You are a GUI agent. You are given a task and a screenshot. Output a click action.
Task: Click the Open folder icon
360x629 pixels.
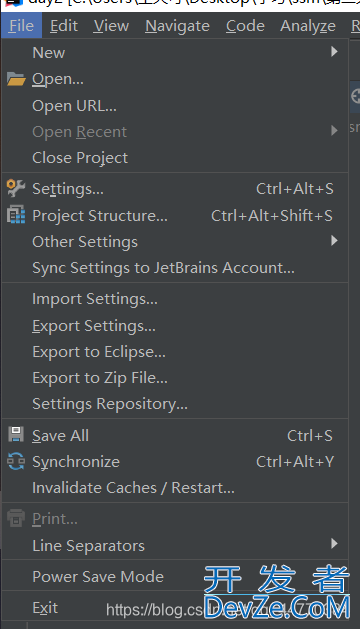pyautogui.click(x=16, y=79)
